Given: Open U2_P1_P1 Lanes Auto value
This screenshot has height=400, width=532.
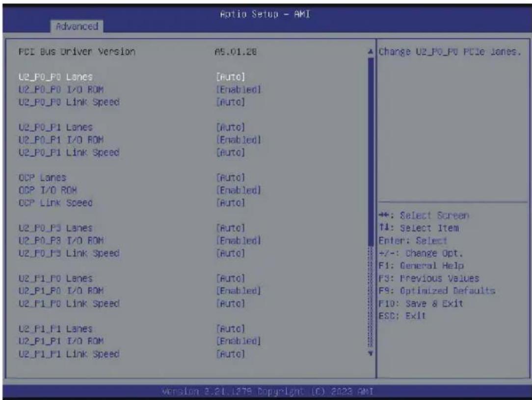Looking at the screenshot, I should [x=230, y=328].
